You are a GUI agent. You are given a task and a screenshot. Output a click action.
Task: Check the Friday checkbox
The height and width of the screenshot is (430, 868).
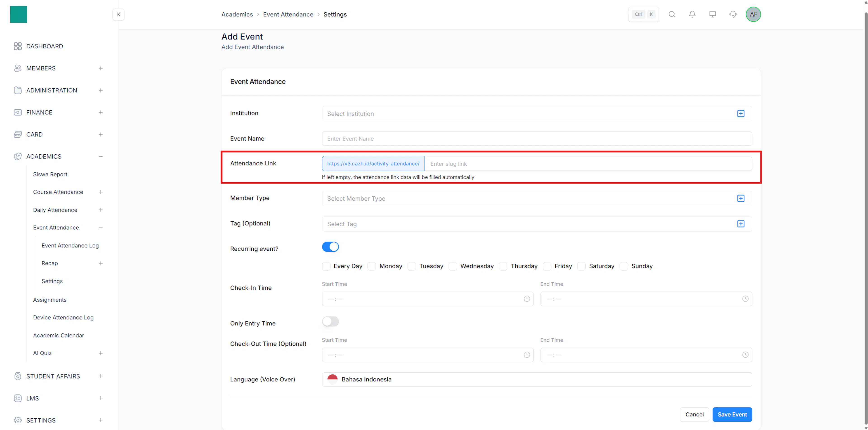point(547,266)
